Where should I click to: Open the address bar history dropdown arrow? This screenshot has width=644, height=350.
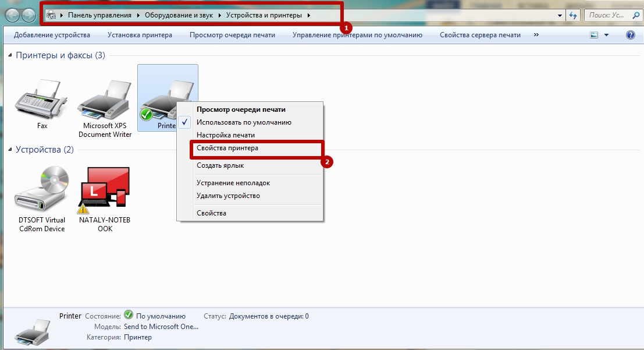560,15
